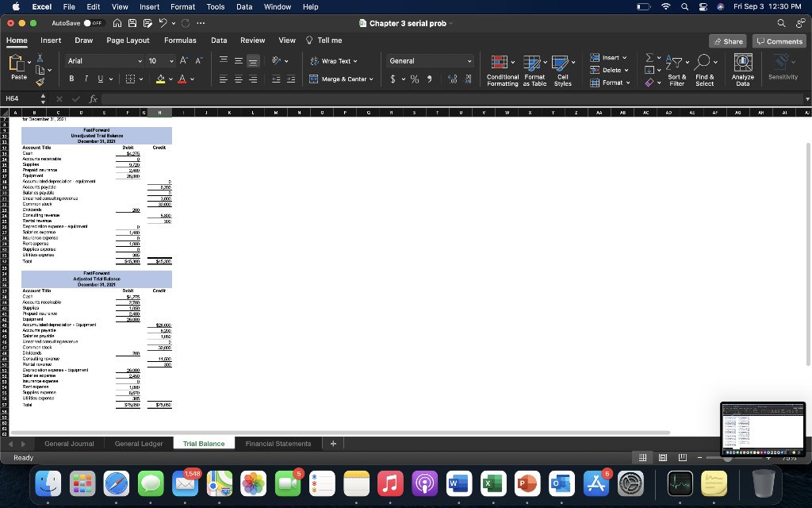Click the Redo arrow icon

[186, 23]
